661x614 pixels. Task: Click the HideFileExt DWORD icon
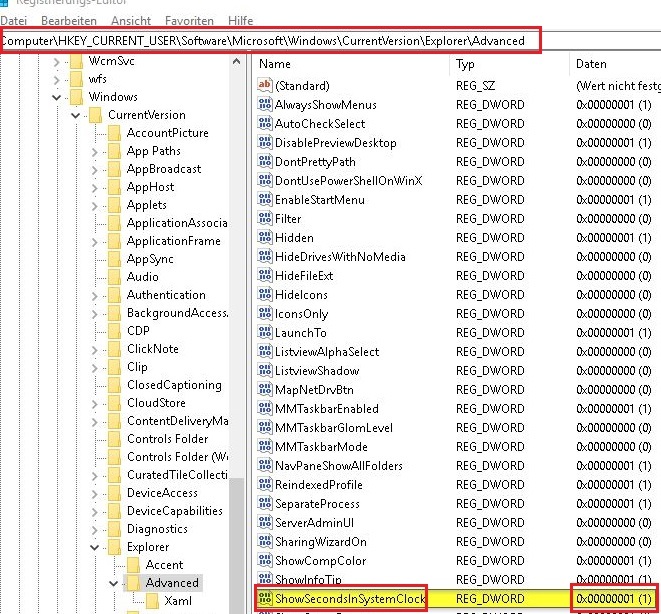pos(265,275)
